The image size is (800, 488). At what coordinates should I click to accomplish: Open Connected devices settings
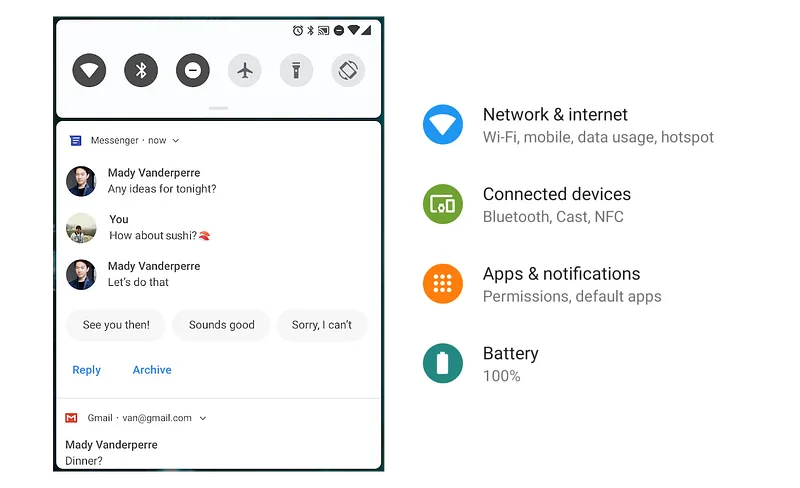[x=527, y=205]
